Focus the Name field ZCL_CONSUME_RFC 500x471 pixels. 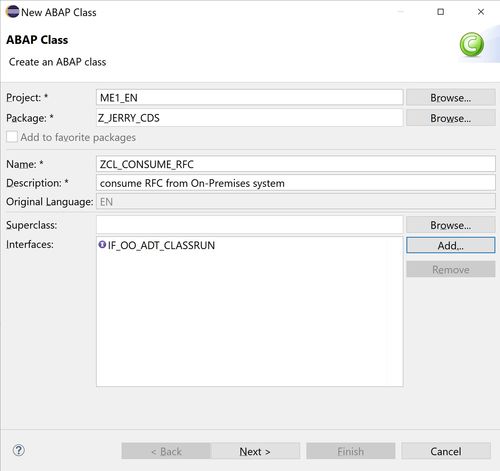[296, 164]
